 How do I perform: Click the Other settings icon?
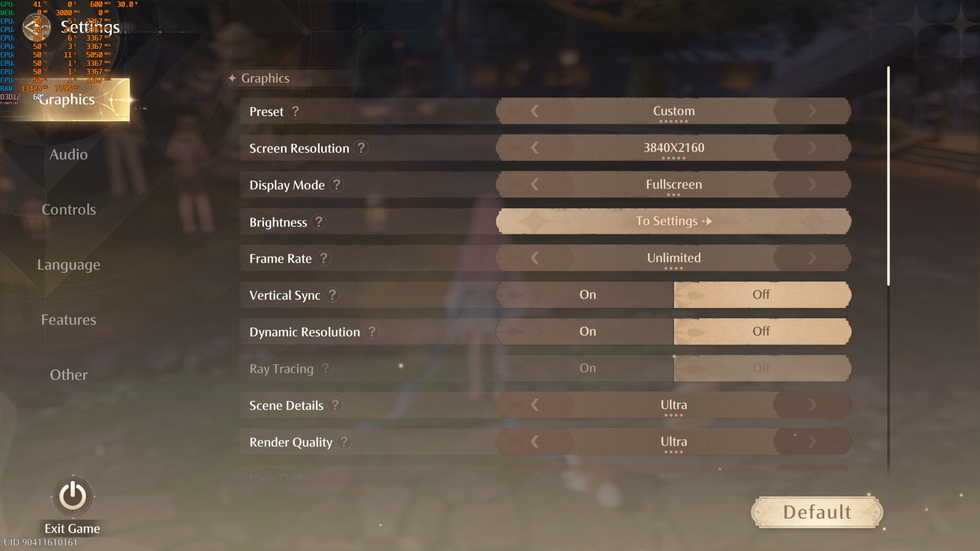tap(69, 375)
